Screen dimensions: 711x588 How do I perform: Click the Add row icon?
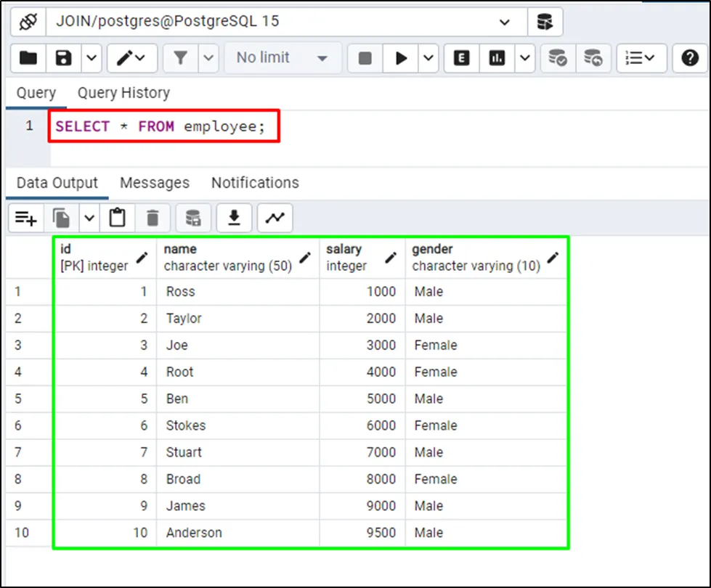click(26, 217)
